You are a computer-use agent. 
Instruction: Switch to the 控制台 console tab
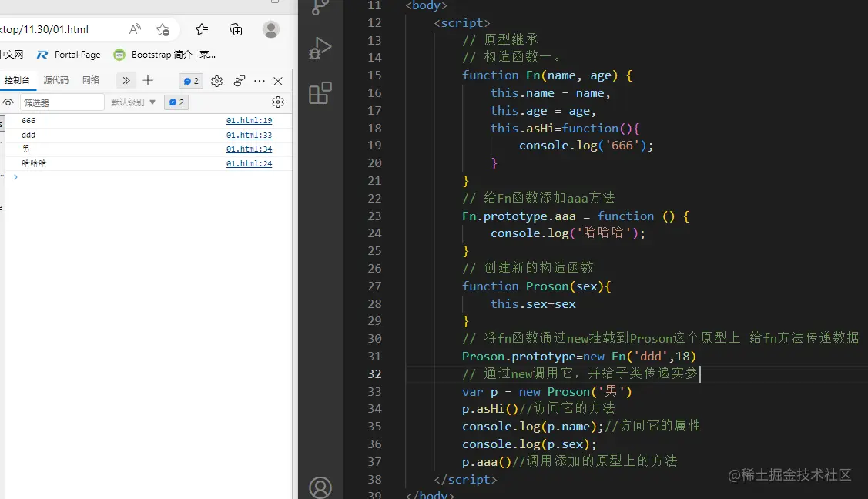pos(17,81)
